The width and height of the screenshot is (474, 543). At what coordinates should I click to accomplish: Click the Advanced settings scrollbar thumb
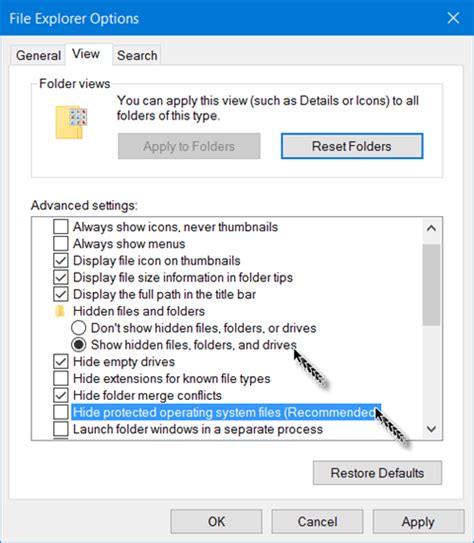[431, 285]
